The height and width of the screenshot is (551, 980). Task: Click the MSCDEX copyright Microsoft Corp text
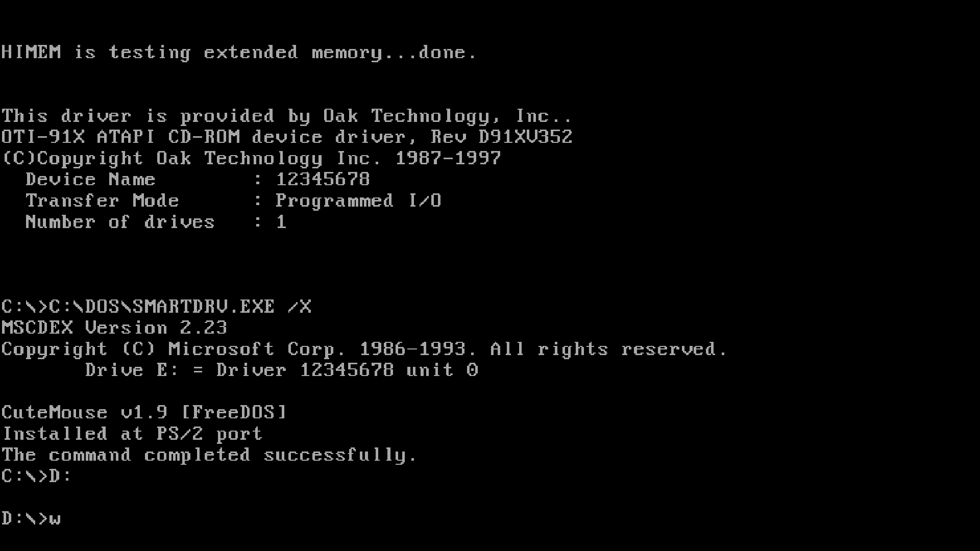(x=364, y=348)
